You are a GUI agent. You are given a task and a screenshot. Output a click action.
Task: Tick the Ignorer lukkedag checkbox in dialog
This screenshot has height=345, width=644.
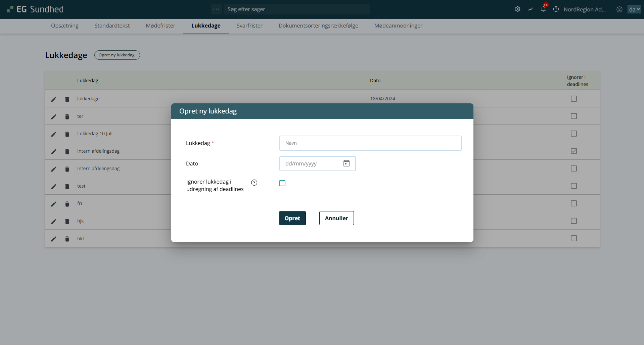282,183
